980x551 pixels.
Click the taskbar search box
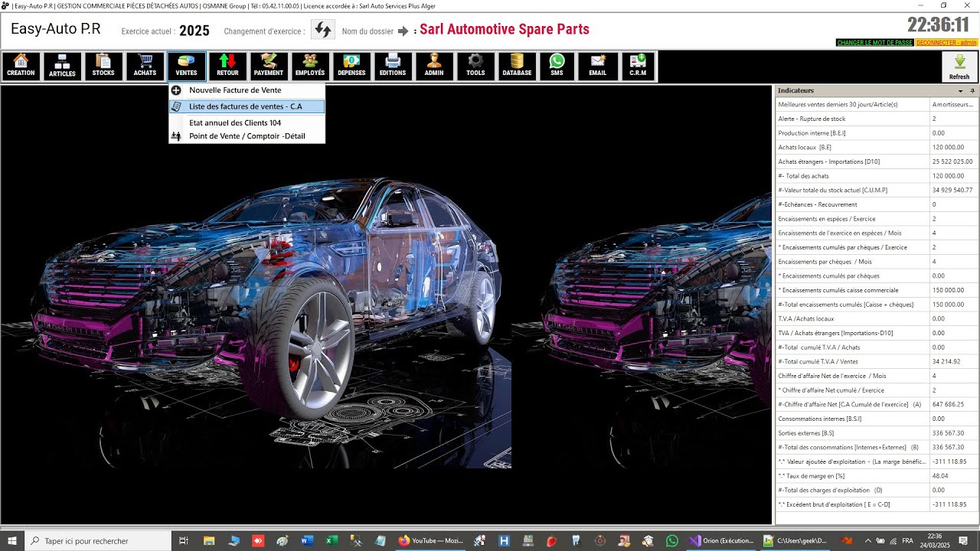coord(98,540)
